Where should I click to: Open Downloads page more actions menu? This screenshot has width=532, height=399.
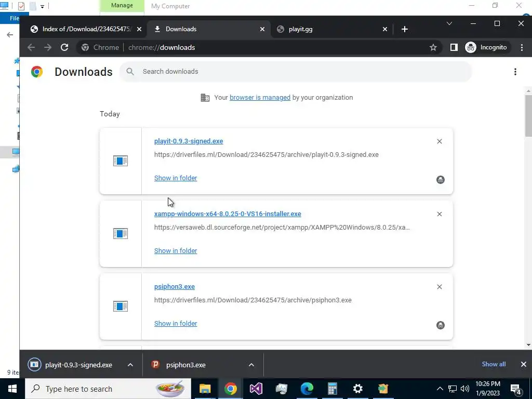pyautogui.click(x=515, y=72)
